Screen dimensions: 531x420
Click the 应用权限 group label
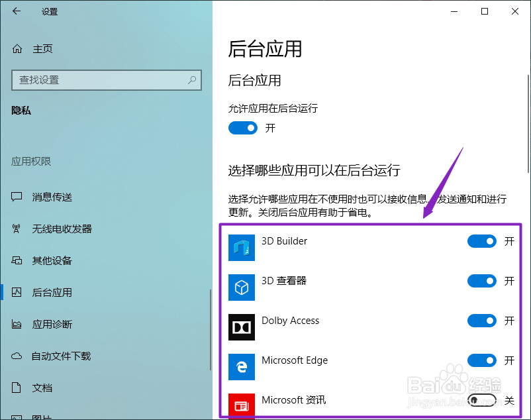tap(31, 161)
